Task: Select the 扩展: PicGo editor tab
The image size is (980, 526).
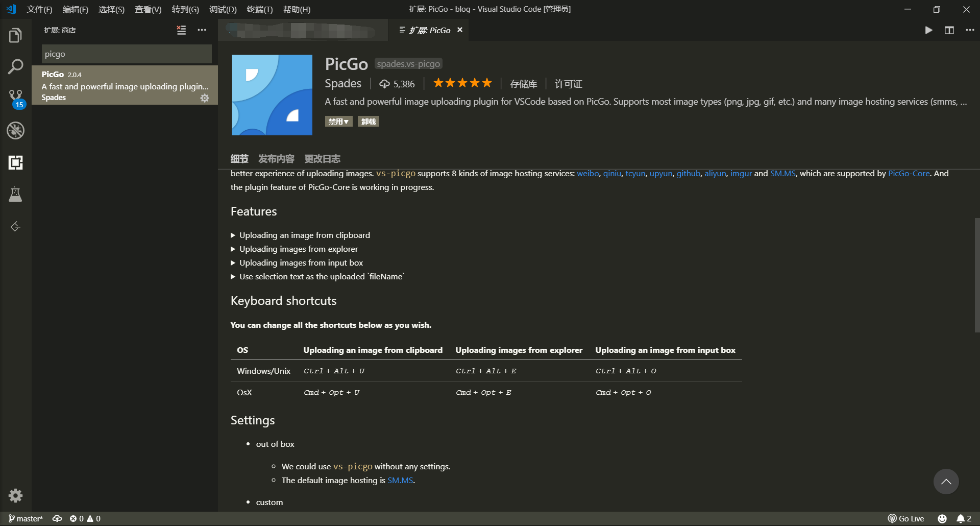Action: 429,30
